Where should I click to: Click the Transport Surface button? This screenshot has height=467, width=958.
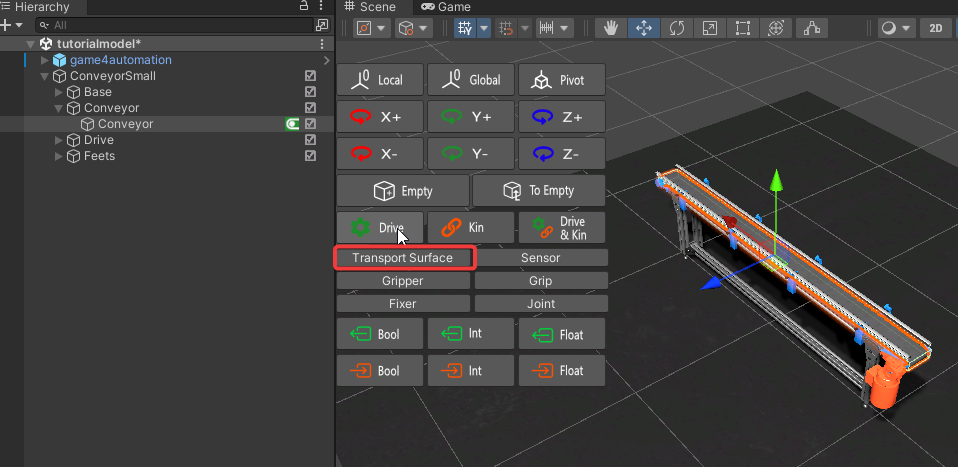tap(403, 258)
